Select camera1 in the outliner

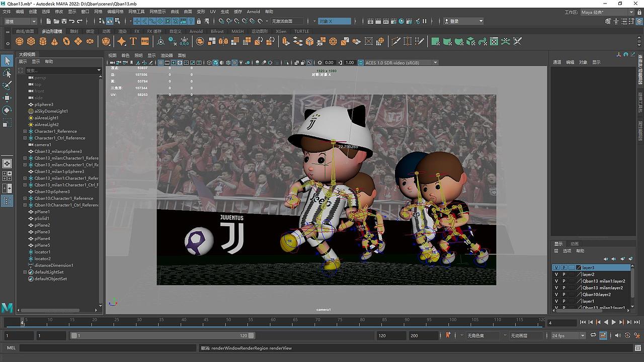click(x=43, y=145)
